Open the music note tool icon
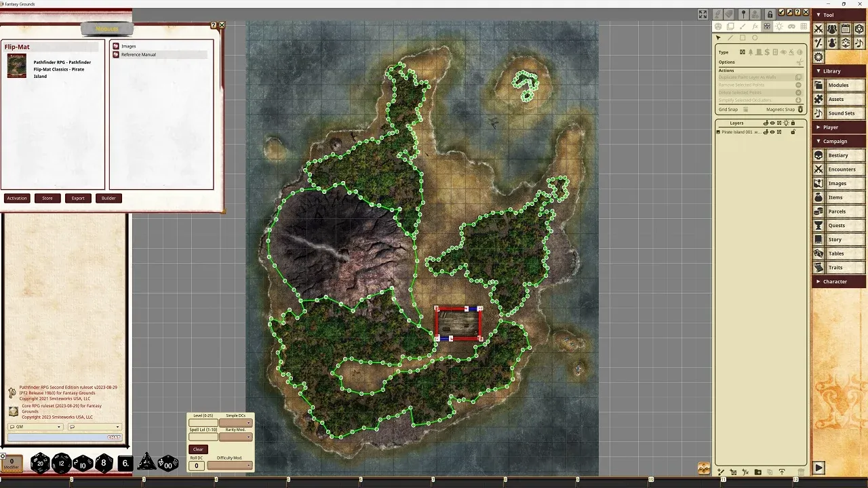Viewport: 868px width, 488px height. [859, 43]
